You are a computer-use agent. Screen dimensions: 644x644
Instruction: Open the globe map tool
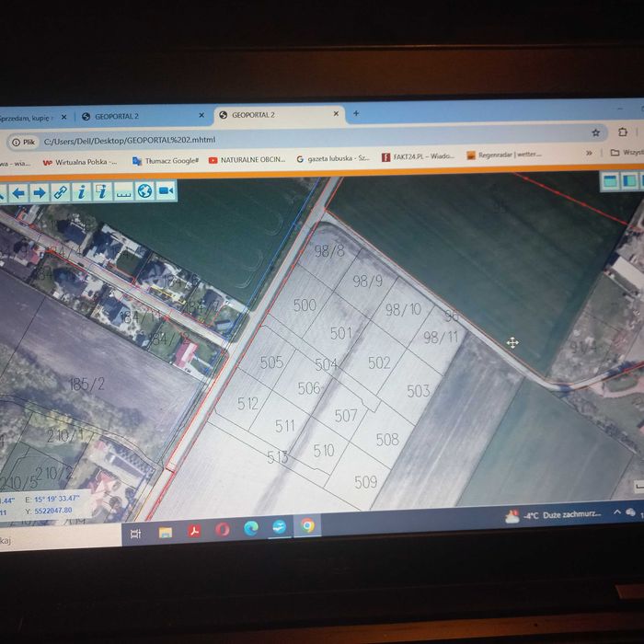tap(145, 191)
